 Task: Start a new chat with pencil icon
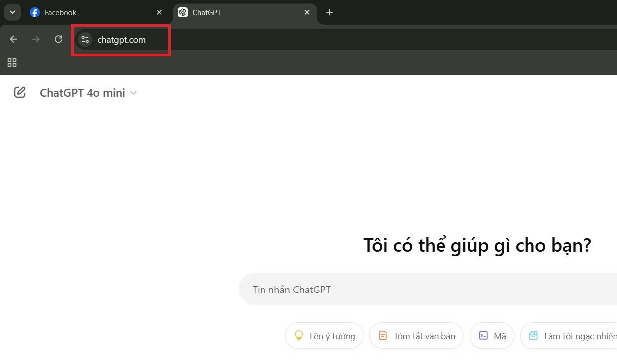tap(20, 92)
